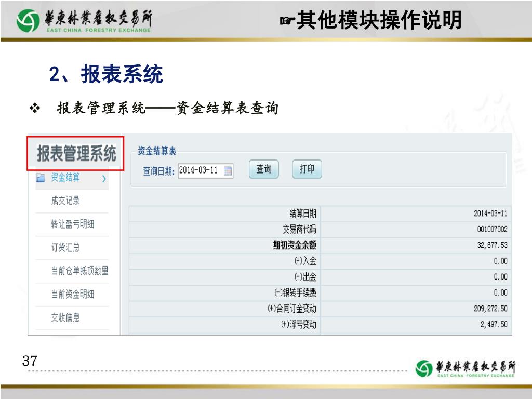This screenshot has width=532, height=399.
Task: Select 当前仓单抵顶数量 menu item
Action: pyautogui.click(x=79, y=271)
